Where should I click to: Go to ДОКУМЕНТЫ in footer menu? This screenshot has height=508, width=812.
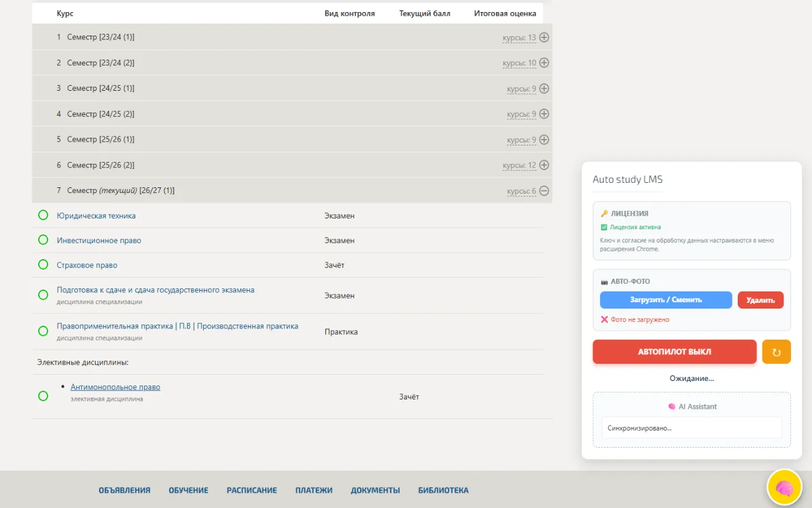(376, 490)
